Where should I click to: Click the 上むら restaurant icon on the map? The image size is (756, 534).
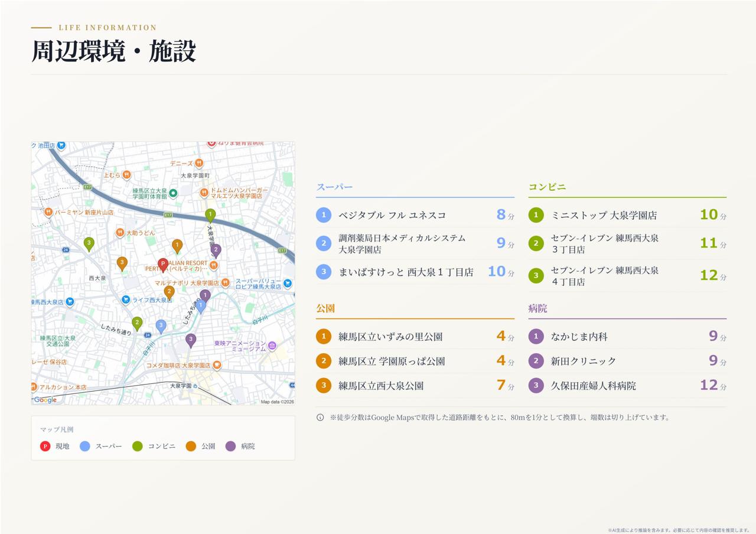point(126,175)
